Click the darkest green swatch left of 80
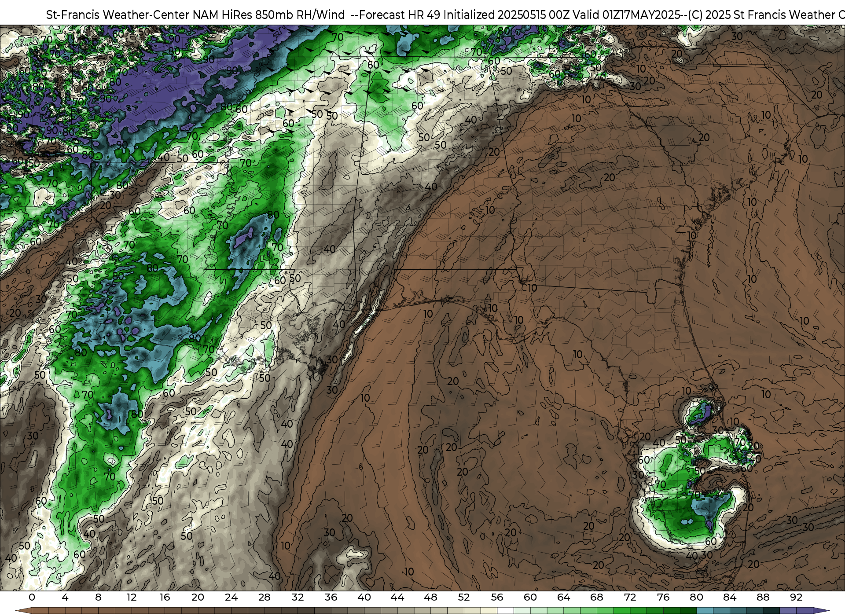 click(x=688, y=611)
